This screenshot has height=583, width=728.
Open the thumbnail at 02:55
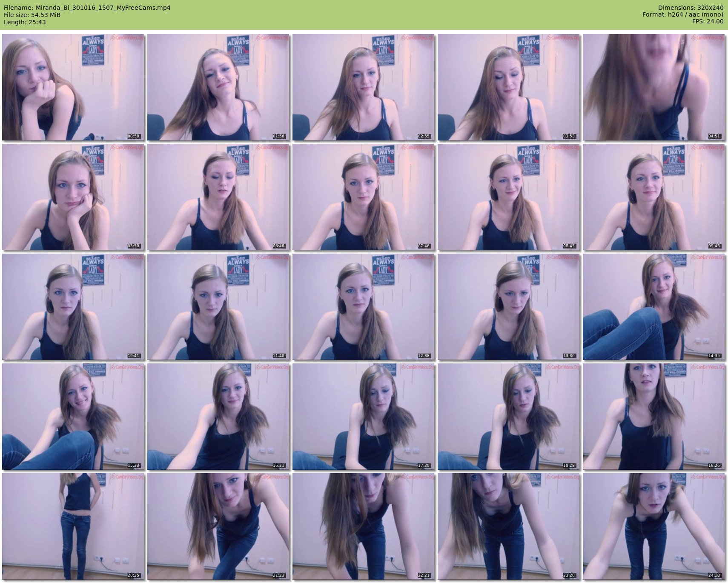click(x=364, y=87)
